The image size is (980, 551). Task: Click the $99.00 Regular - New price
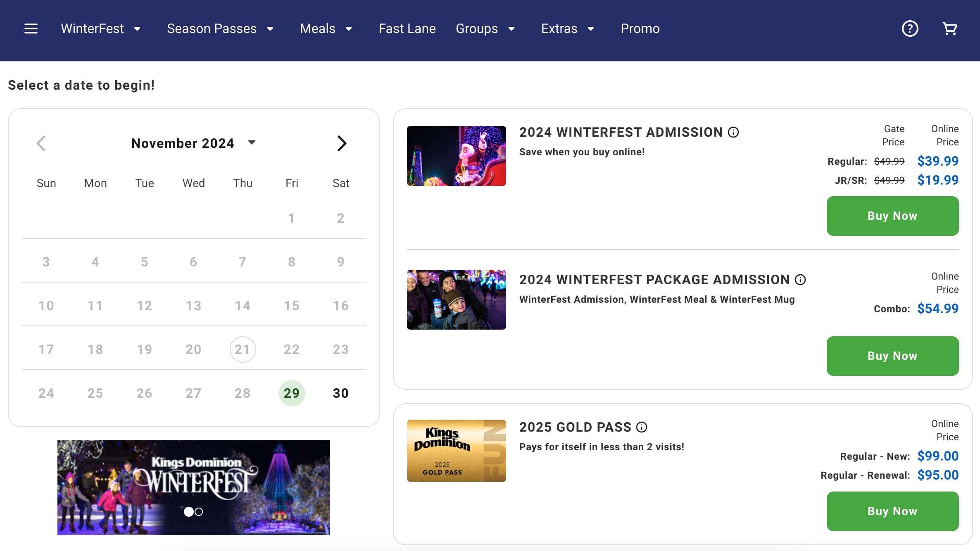coord(938,456)
